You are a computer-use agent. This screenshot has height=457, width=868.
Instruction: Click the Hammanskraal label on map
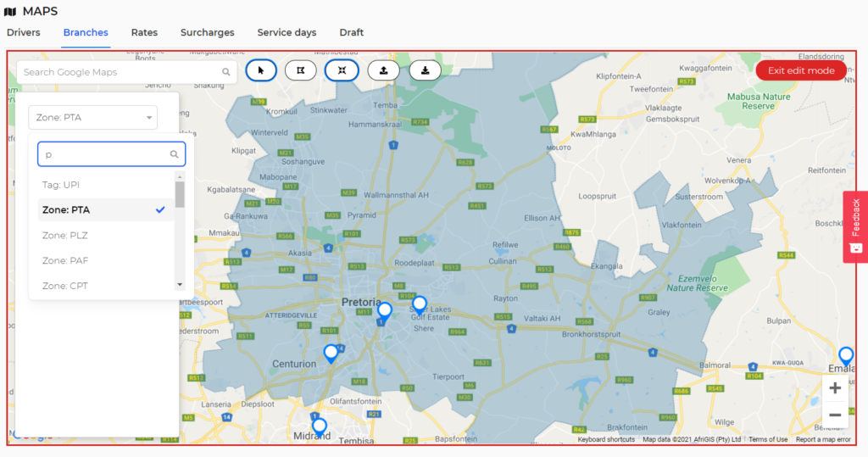(x=375, y=124)
